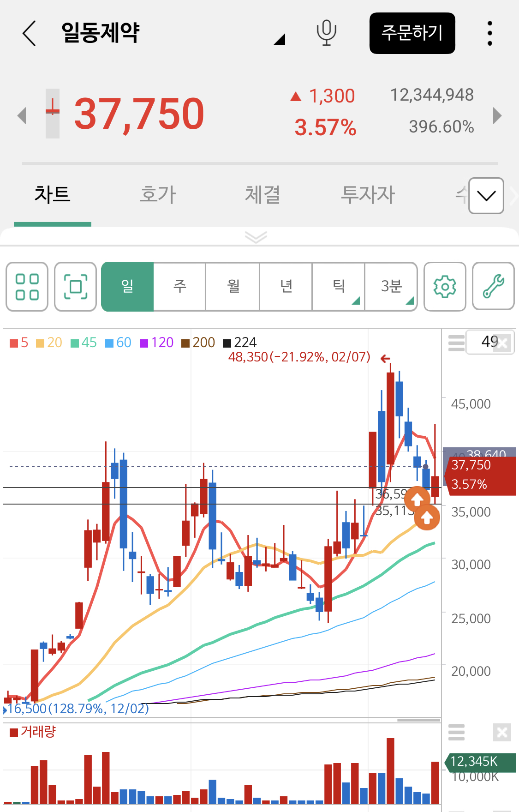
Task: Tap the brown 200-day moving average legend
Action: point(198,343)
